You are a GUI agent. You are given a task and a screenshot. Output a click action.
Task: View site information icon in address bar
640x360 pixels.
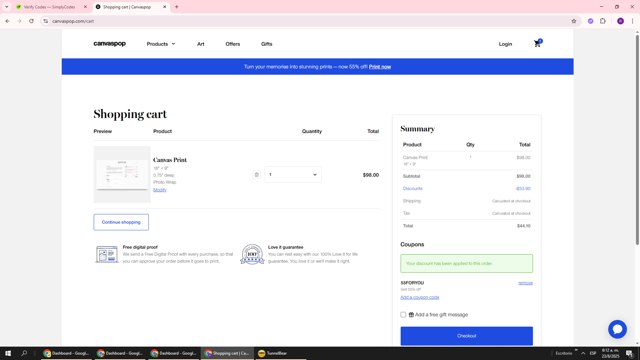pos(46,21)
